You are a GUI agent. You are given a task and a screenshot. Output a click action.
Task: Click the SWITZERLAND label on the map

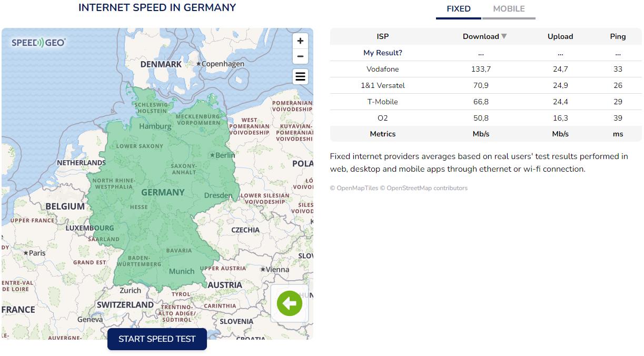click(x=125, y=304)
